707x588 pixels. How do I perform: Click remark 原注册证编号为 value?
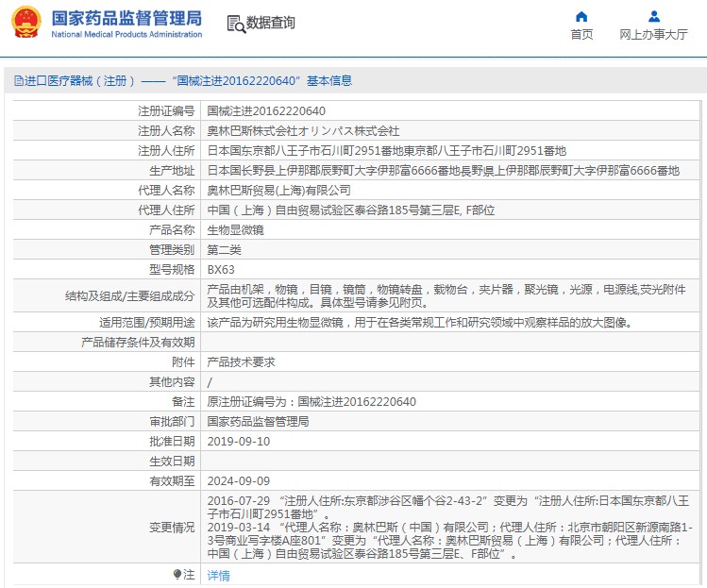pos(311,402)
